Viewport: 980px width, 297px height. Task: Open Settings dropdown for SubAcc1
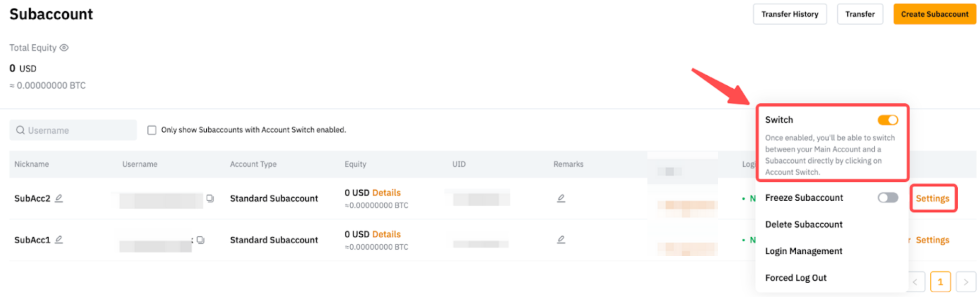[x=932, y=240]
